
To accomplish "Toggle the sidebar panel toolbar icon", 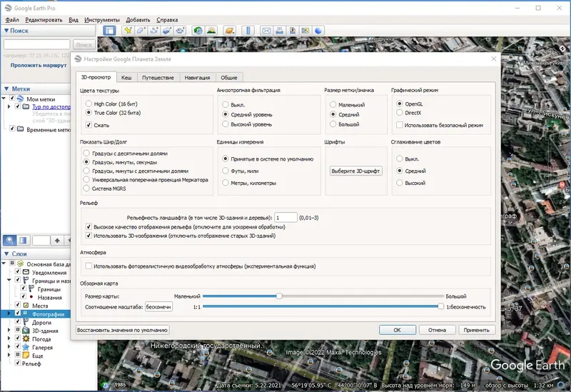I will point(109,31).
